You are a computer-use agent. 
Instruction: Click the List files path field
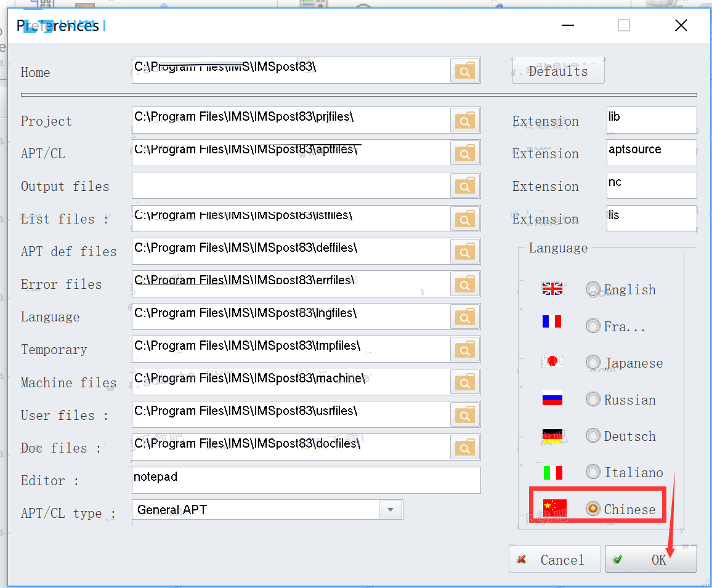click(x=291, y=219)
